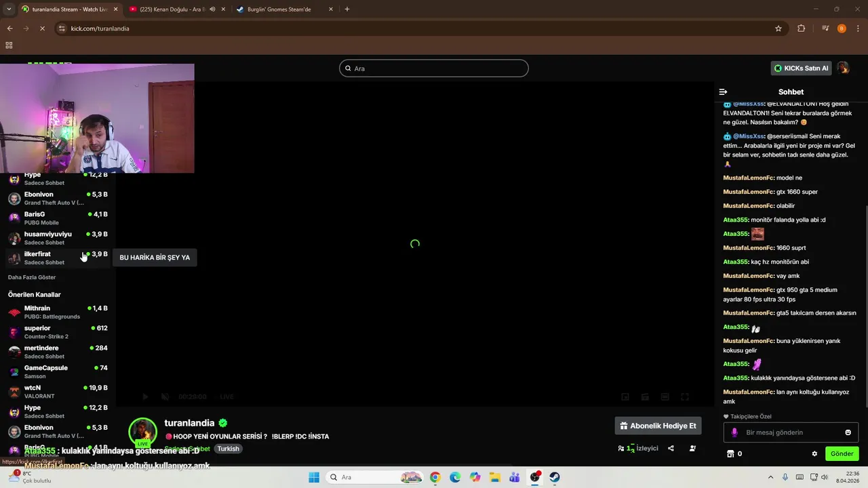The image size is (868, 488).
Task: Open the BarisG PUBG Mobile channel
Action: 58,218
